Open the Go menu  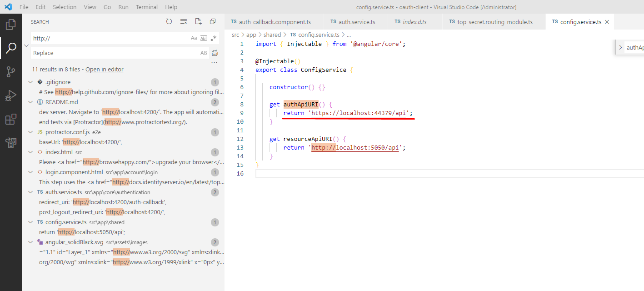(x=107, y=7)
